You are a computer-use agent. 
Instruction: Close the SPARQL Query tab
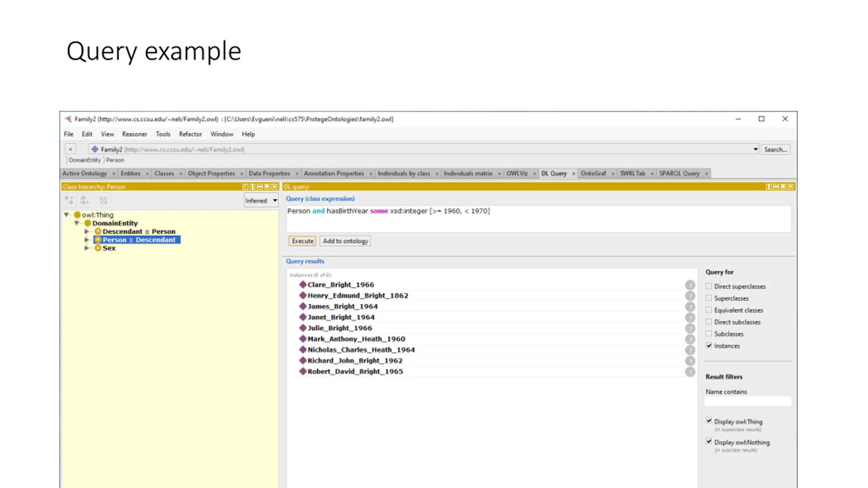click(x=706, y=174)
